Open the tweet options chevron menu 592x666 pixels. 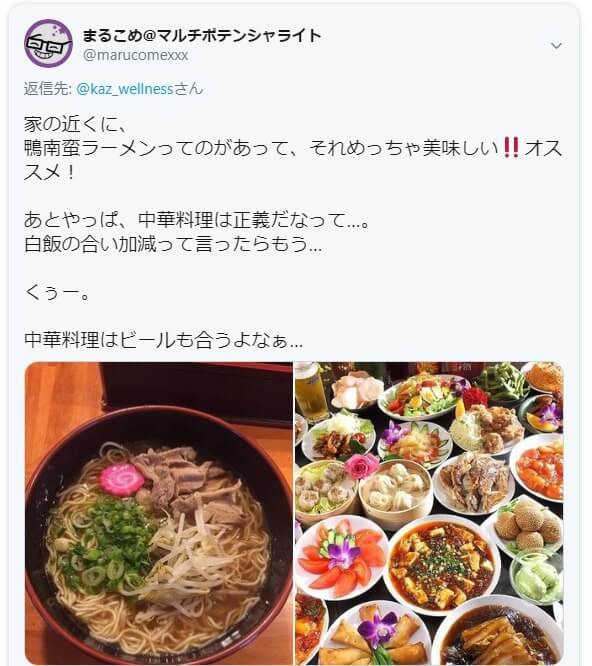coord(556,45)
